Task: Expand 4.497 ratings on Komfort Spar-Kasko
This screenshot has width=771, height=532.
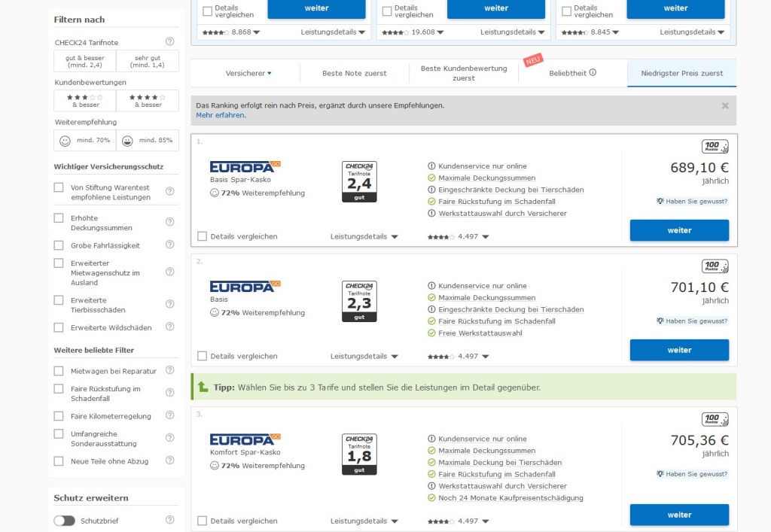Action: coord(459,521)
